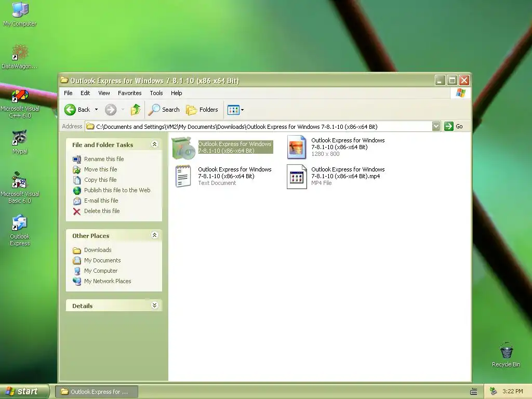Screen dimensions: 532x399
Task: Collapse the Other Places panel
Action: click(154, 235)
